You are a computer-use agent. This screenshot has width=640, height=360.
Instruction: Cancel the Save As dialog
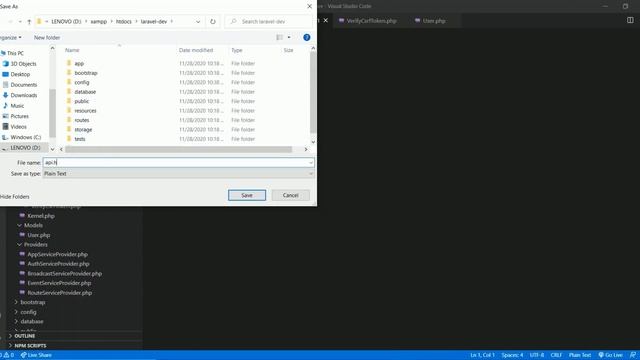291,195
